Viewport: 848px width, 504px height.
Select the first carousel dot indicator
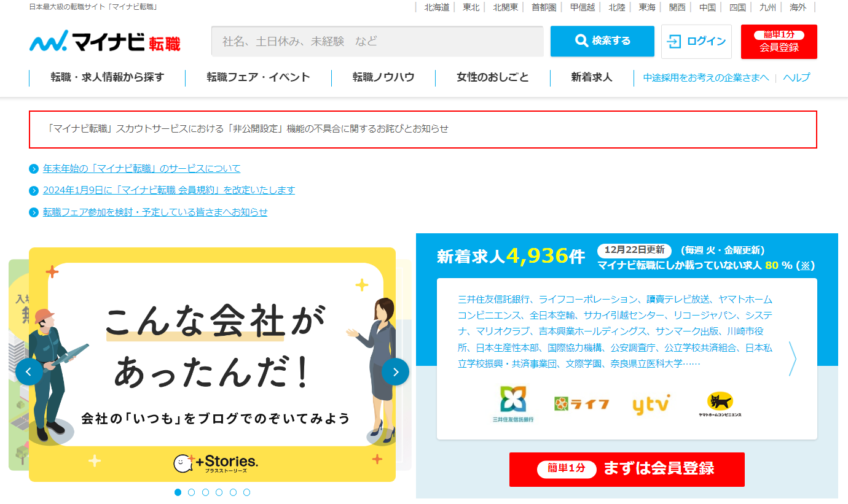click(x=178, y=492)
